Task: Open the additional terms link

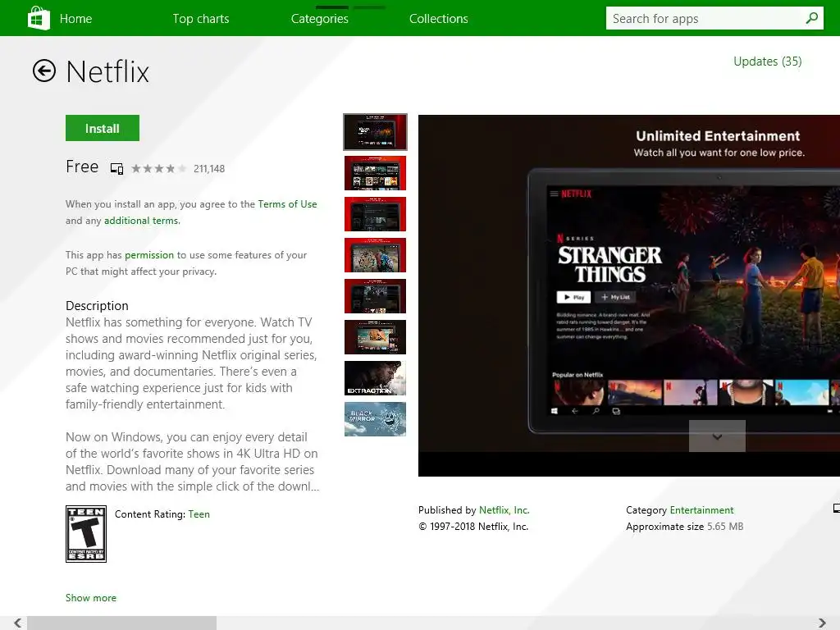Action: pyautogui.click(x=142, y=221)
